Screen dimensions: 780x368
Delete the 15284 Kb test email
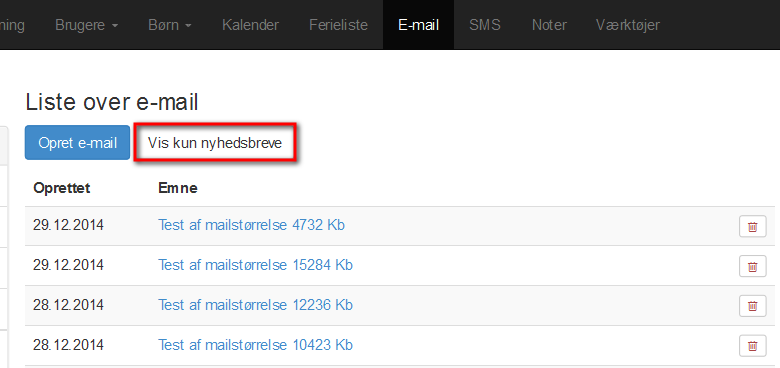click(753, 267)
